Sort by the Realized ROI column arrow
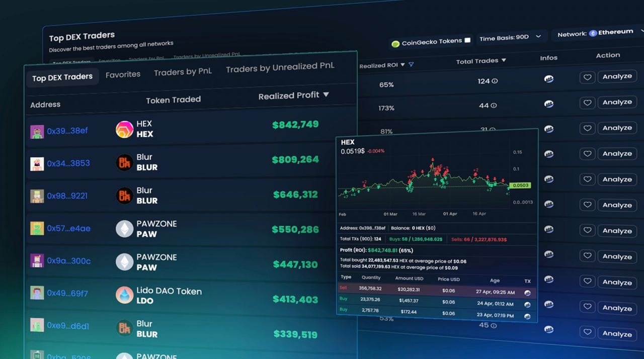 click(x=403, y=65)
